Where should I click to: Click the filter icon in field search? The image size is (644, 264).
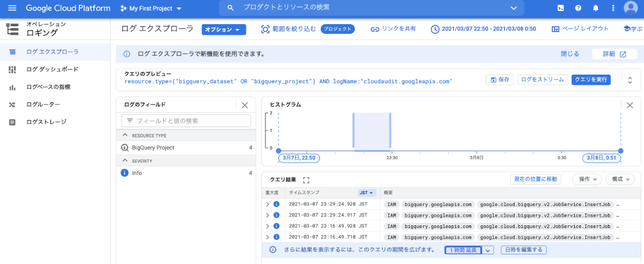129,121
